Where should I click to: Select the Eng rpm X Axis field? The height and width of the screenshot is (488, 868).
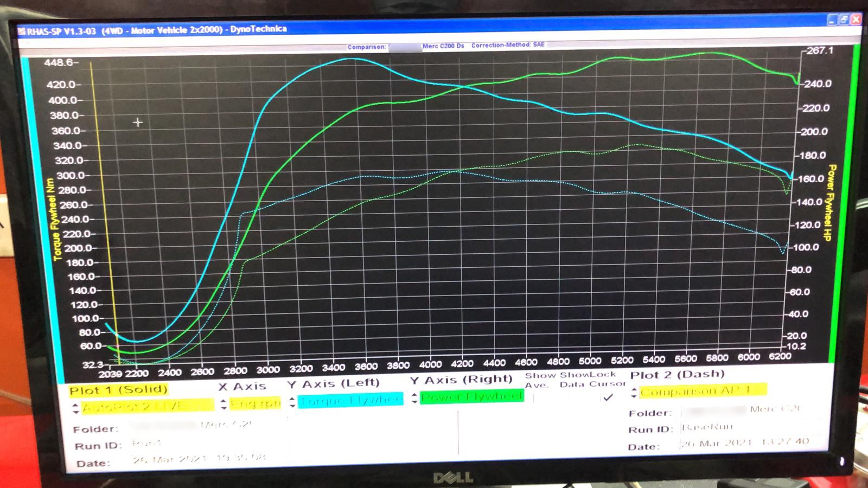(255, 404)
